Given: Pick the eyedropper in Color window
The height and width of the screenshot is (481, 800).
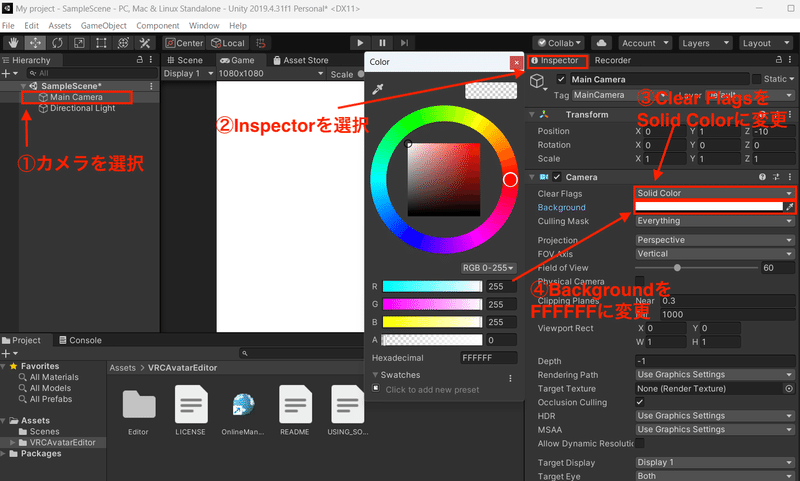Looking at the screenshot, I should point(378,89).
